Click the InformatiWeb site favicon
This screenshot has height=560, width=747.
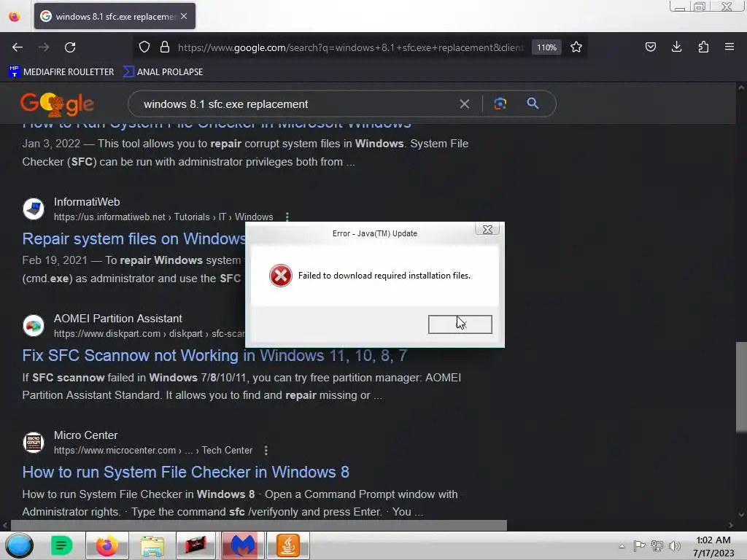[x=34, y=209]
